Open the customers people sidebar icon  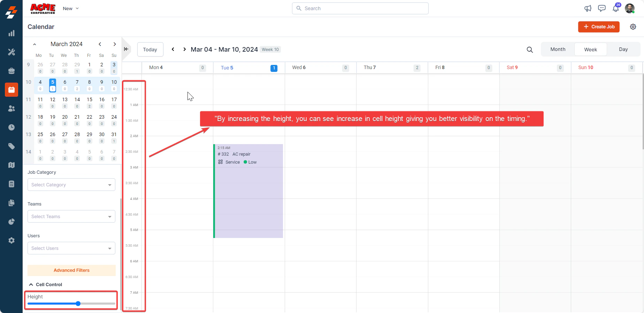point(11,109)
